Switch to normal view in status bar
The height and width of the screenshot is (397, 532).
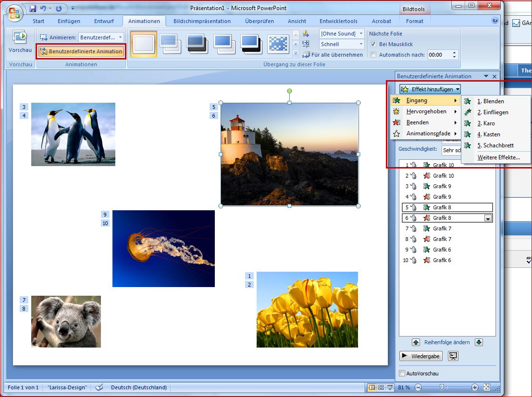click(372, 387)
